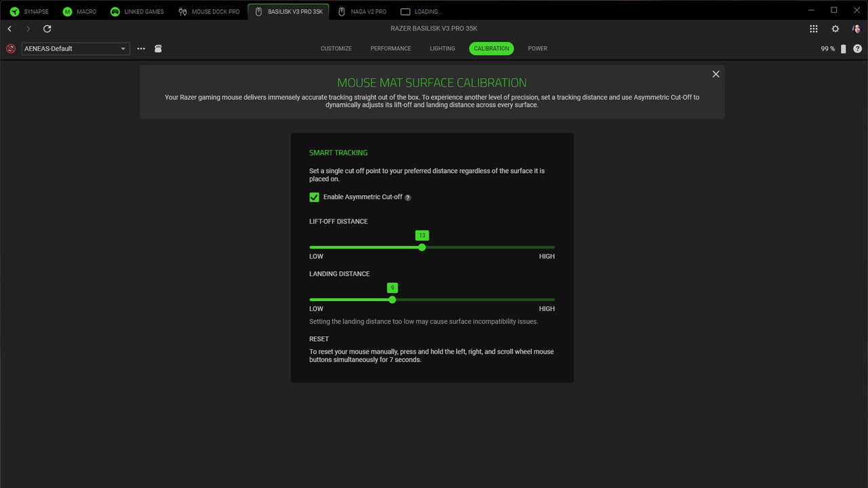Expand the AENEAS-Default profile dropdown
The width and height of the screenshot is (868, 488).
click(76, 49)
